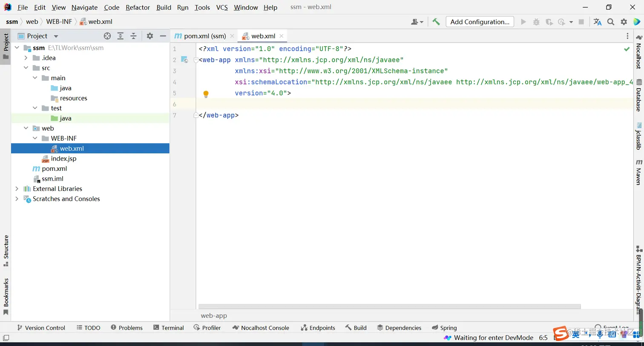
Task: Click the Run with Coverage icon
Action: point(549,22)
